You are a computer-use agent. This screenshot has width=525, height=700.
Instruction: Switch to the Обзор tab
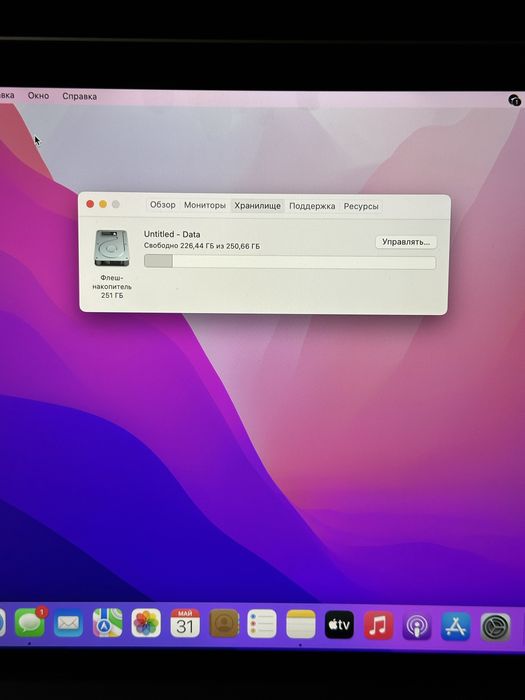162,205
